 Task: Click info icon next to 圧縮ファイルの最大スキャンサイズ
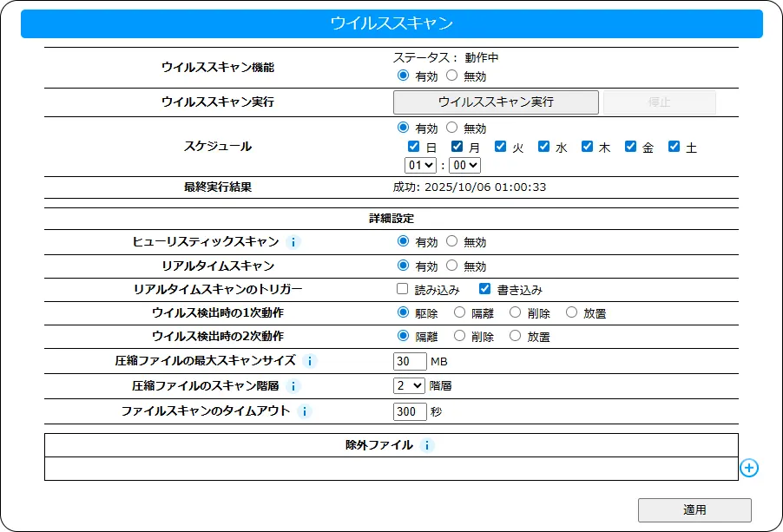310,361
